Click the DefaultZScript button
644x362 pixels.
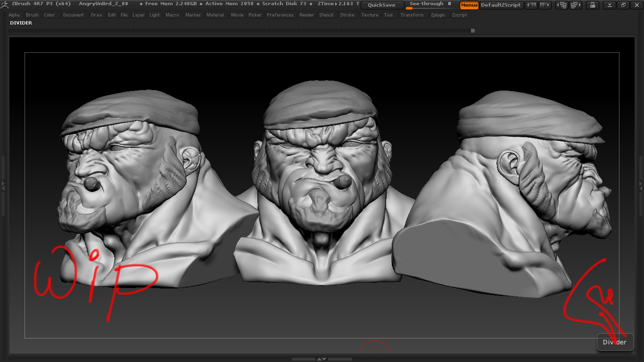click(501, 5)
